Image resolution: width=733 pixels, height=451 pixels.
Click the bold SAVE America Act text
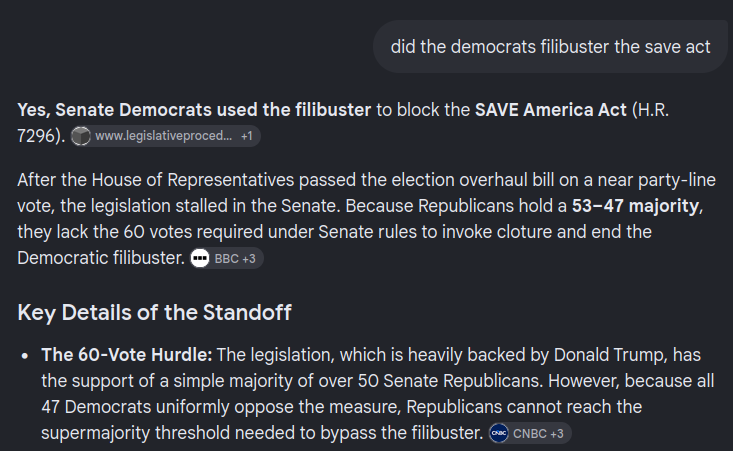[x=551, y=110]
